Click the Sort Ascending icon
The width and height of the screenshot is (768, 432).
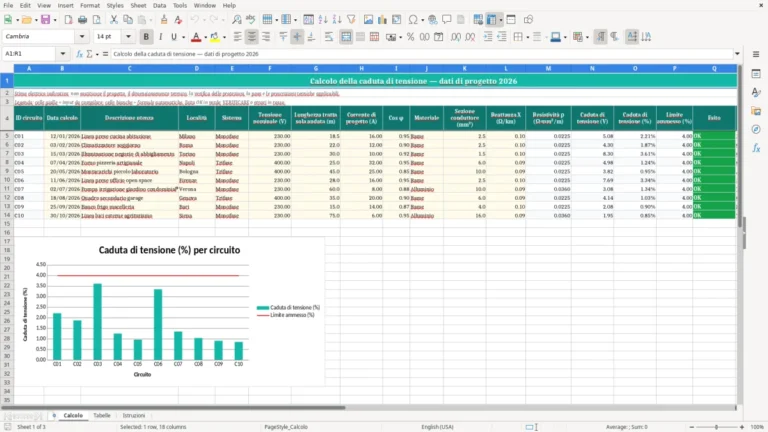coord(323,20)
